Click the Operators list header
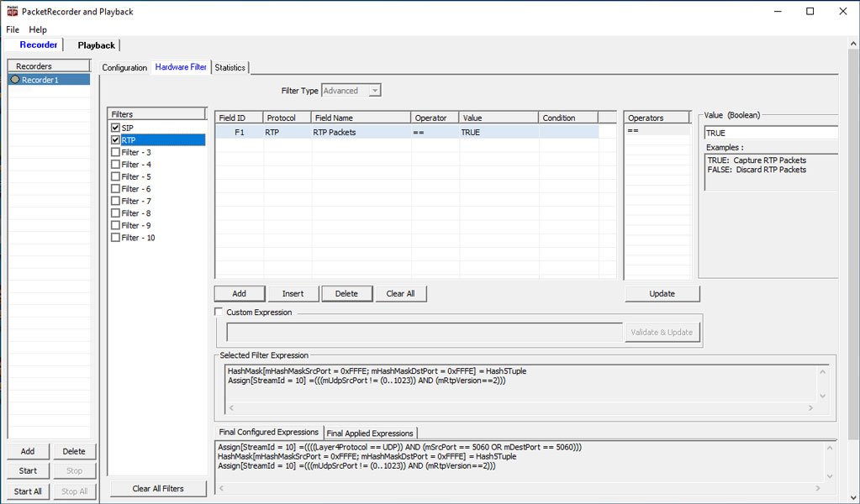 click(x=657, y=118)
